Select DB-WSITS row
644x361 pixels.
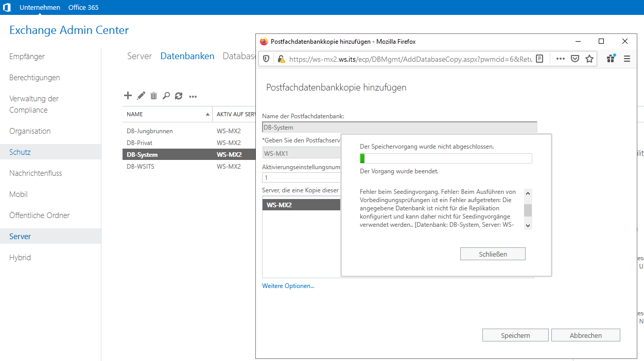[189, 166]
